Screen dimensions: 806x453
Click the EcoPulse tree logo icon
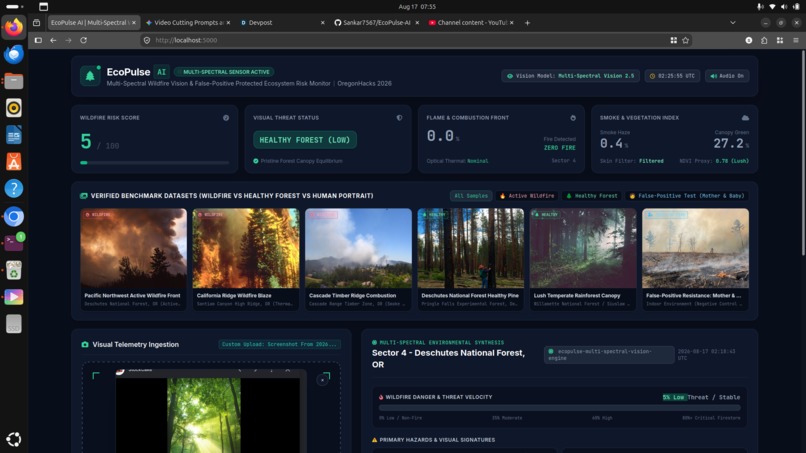(x=90, y=76)
